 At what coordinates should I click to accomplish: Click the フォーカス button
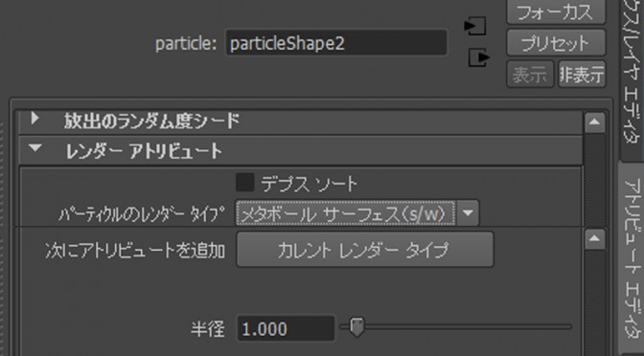click(556, 12)
